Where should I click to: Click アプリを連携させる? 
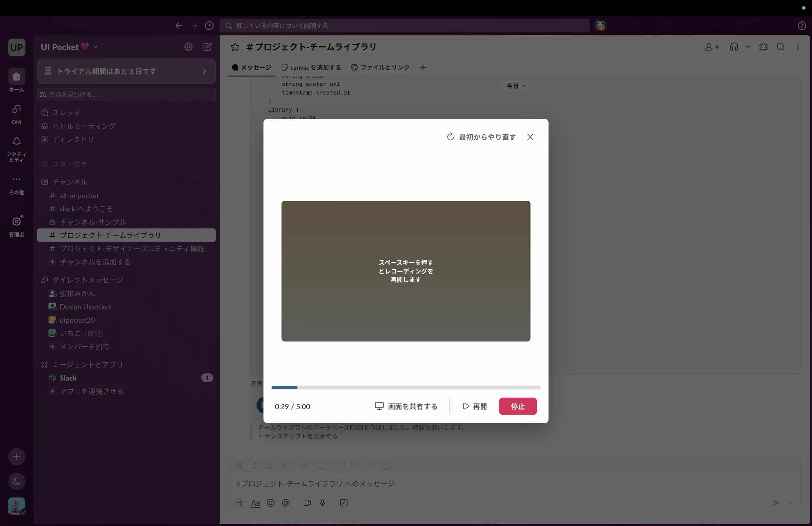click(x=126, y=391)
